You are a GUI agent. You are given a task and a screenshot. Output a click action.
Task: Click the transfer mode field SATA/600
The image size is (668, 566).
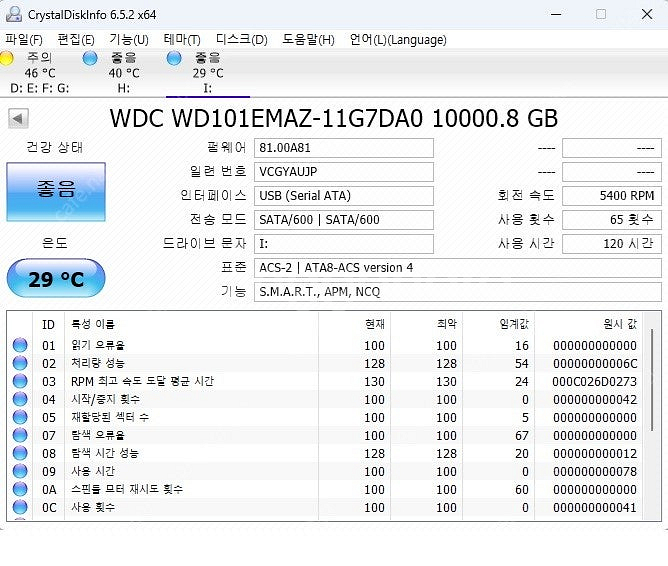click(344, 220)
